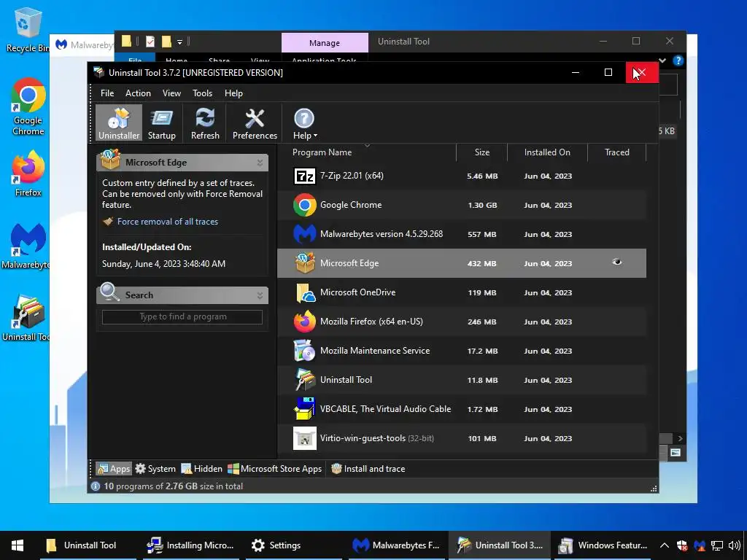Select Uninstall Tool icon in program list
The height and width of the screenshot is (560, 747).
tap(304, 380)
